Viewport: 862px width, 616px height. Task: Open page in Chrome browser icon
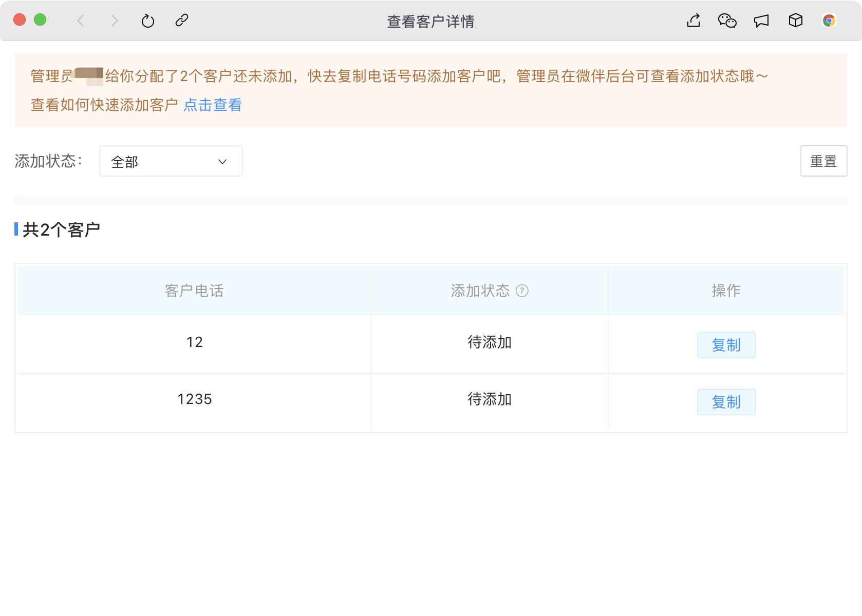pos(829,21)
